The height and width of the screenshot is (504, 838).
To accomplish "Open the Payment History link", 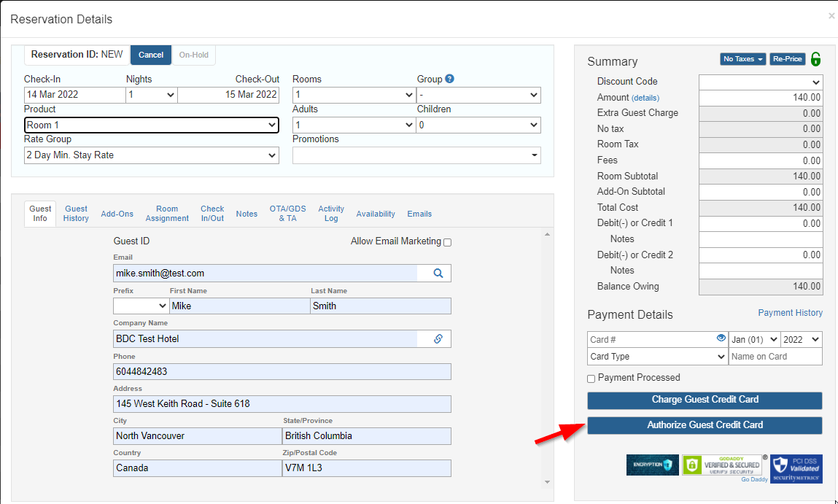I will (791, 313).
